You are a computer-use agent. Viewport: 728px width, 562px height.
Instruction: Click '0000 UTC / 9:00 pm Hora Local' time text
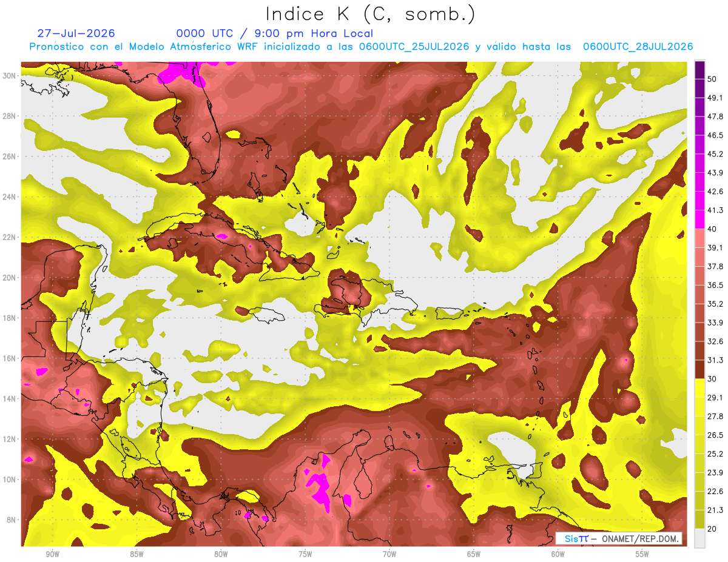(x=275, y=33)
